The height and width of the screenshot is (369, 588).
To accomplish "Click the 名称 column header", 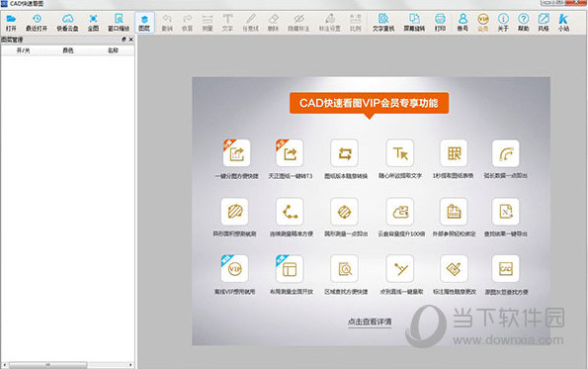I will pyautogui.click(x=113, y=50).
